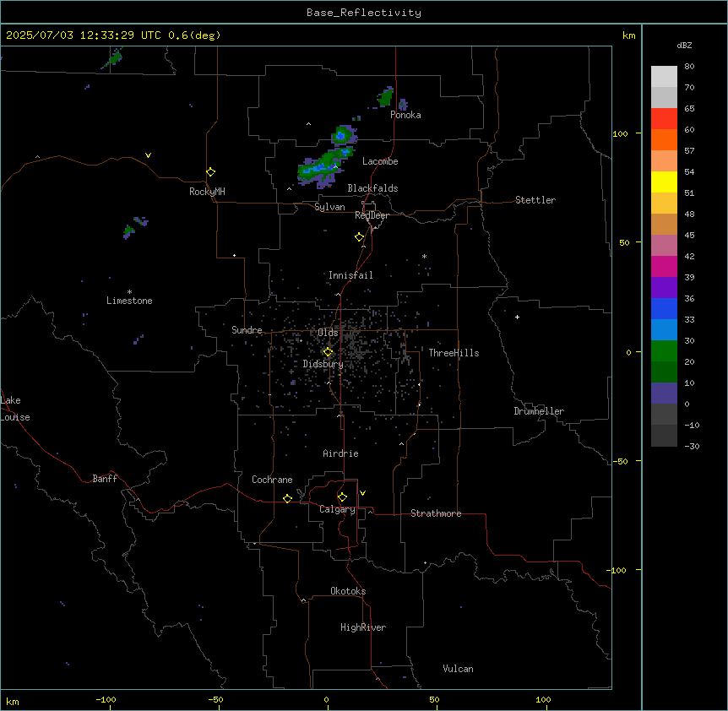This screenshot has height=711, width=728.
Task: Click the HighRiver label
Action: pyautogui.click(x=363, y=627)
